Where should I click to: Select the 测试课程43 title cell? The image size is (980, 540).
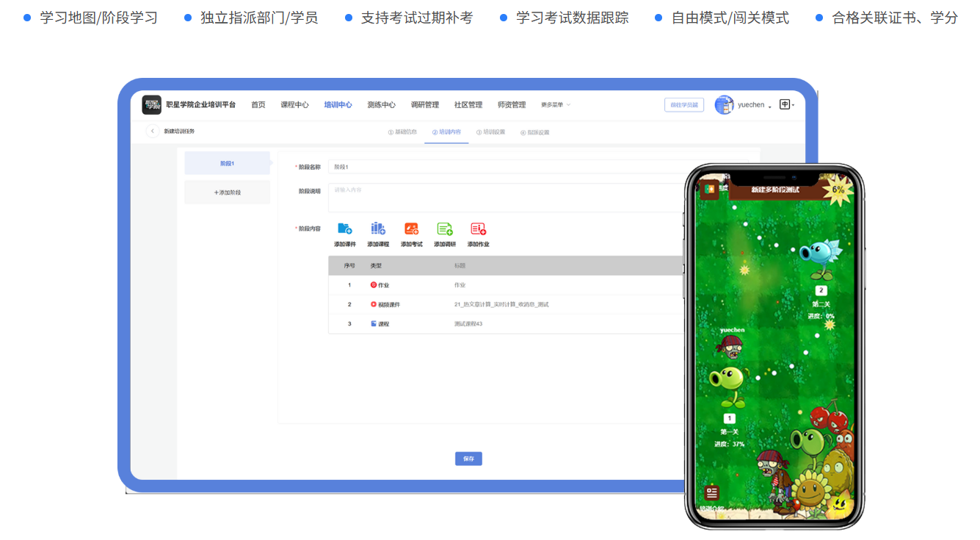pyautogui.click(x=468, y=323)
